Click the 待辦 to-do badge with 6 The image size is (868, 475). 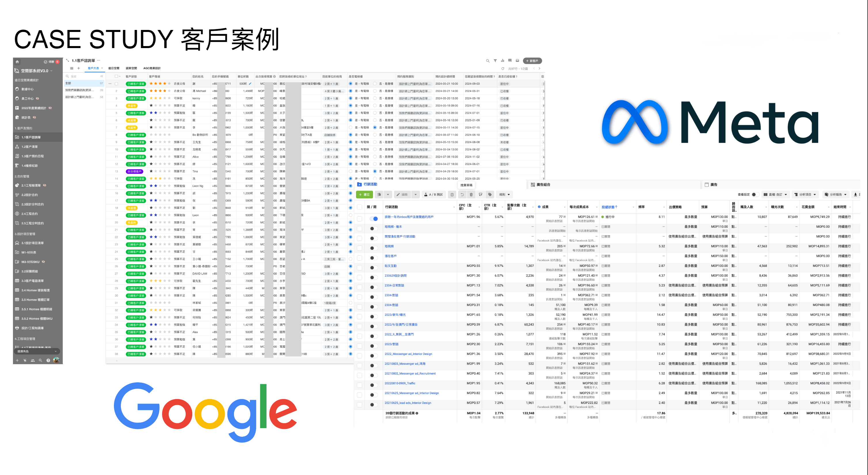[52, 62]
